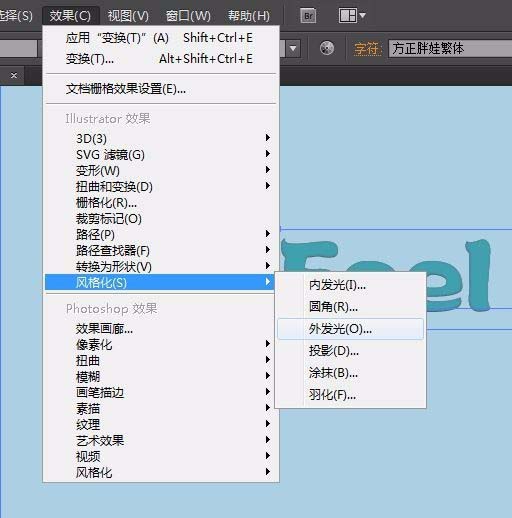The height and width of the screenshot is (518, 512).
Task: Choose 应用"变换(T)" menu entry
Action: point(161,38)
